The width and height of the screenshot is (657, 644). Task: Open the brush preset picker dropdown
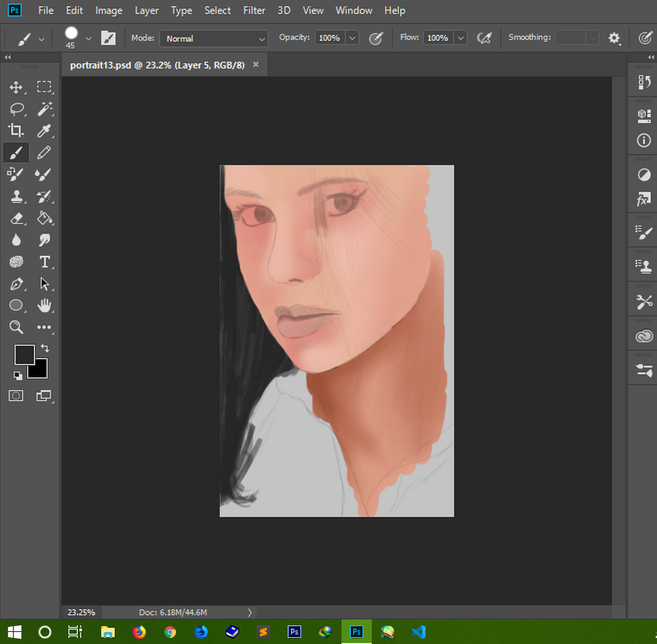point(88,38)
